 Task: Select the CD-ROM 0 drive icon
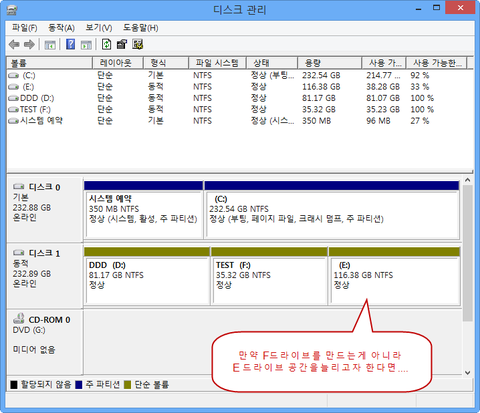tap(19, 318)
